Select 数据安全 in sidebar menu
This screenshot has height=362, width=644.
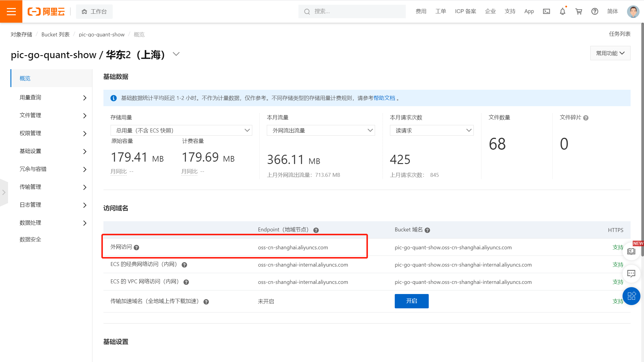pos(30,239)
